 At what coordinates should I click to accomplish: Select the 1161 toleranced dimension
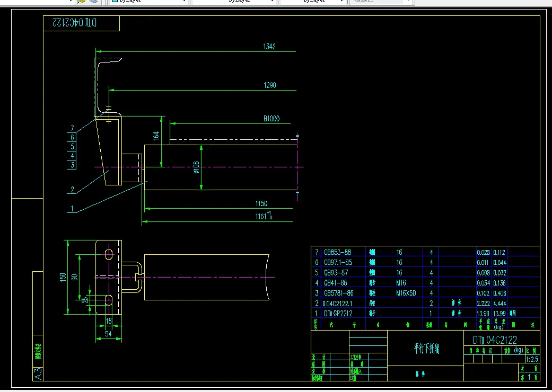(x=264, y=216)
